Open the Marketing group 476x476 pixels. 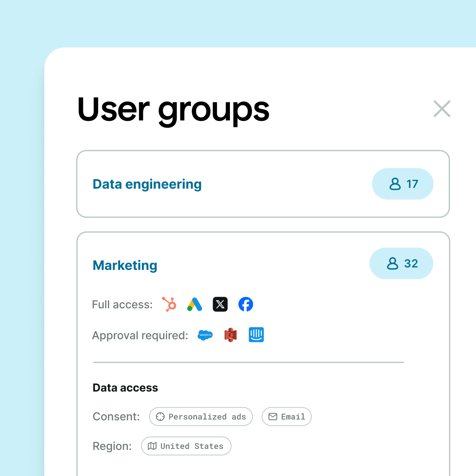coord(125,265)
